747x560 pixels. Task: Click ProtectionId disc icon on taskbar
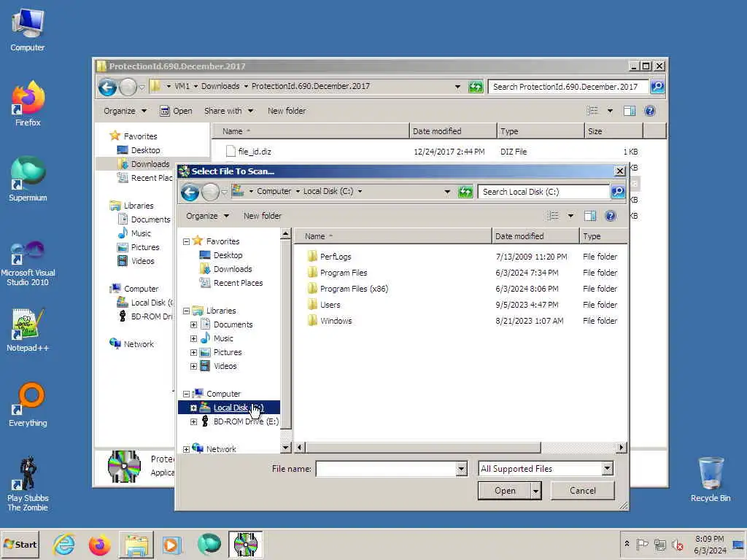point(245,544)
